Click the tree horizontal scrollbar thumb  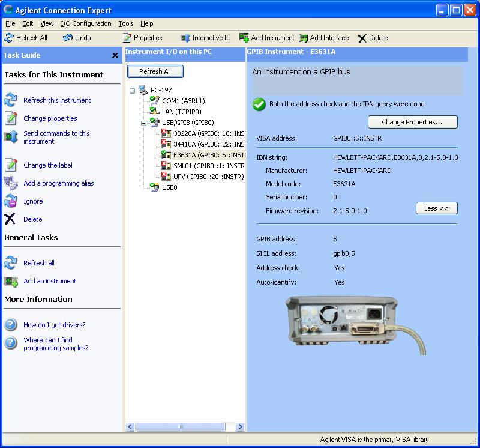pyautogui.click(x=181, y=426)
